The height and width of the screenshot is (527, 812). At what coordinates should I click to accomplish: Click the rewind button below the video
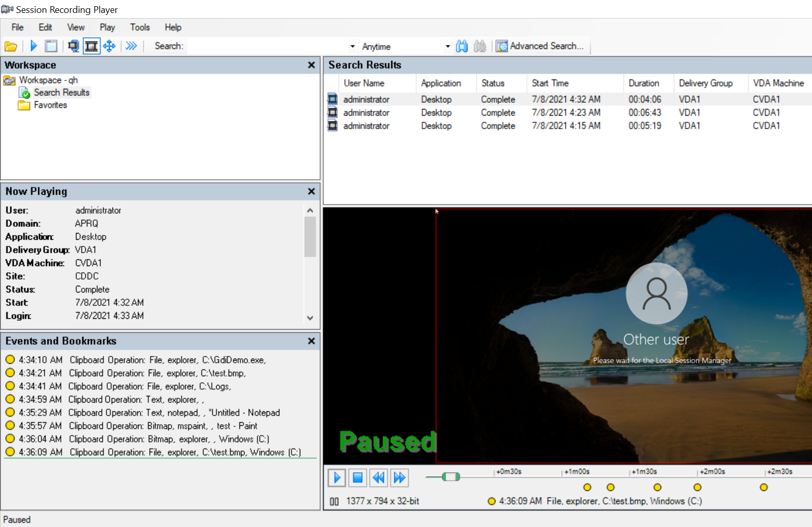click(378, 477)
